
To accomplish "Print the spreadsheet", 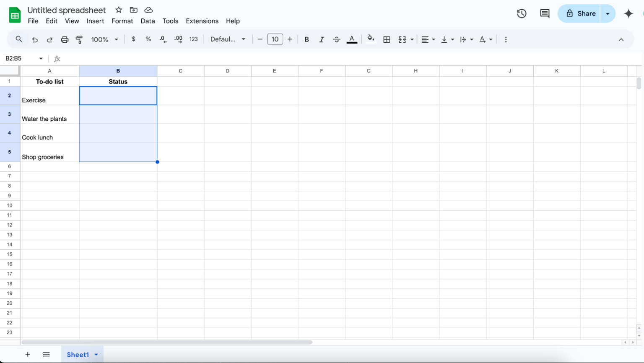I will (65, 39).
